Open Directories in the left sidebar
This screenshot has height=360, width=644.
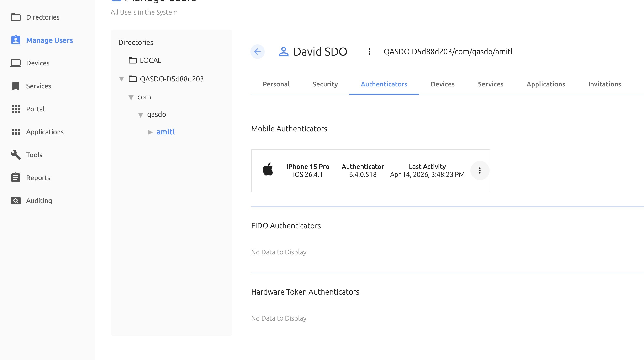43,17
